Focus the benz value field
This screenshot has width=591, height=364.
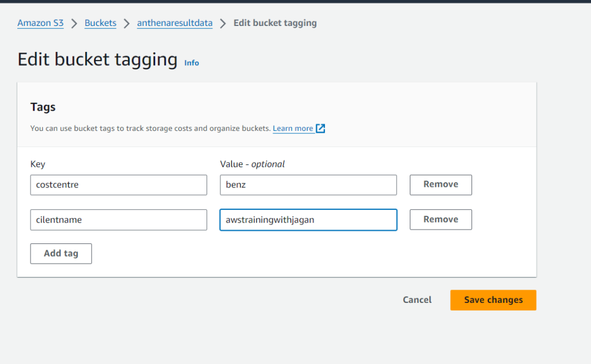(308, 185)
